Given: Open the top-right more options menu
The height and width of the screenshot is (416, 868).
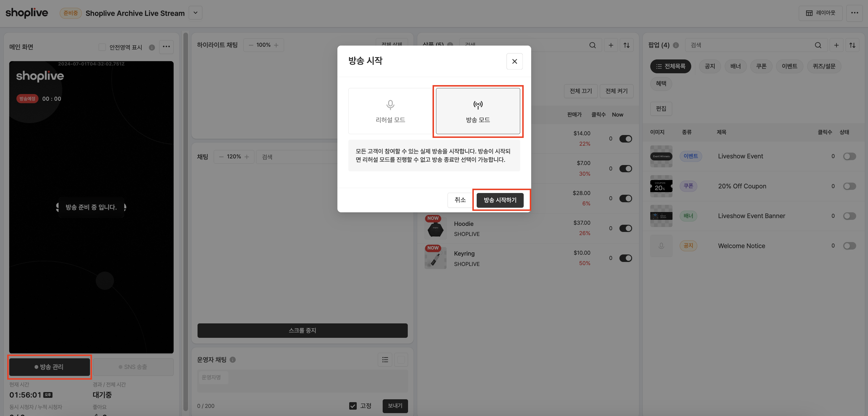Looking at the screenshot, I should 854,13.
